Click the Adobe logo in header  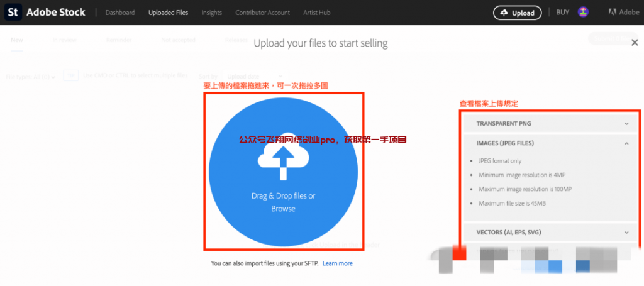(623, 12)
